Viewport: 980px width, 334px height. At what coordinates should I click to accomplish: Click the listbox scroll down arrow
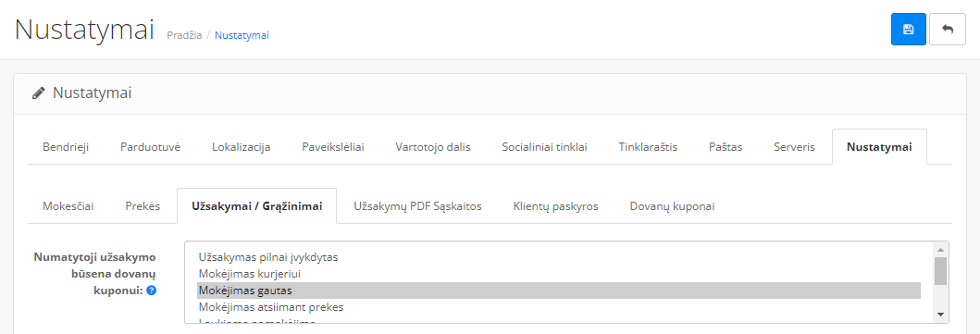tap(940, 314)
